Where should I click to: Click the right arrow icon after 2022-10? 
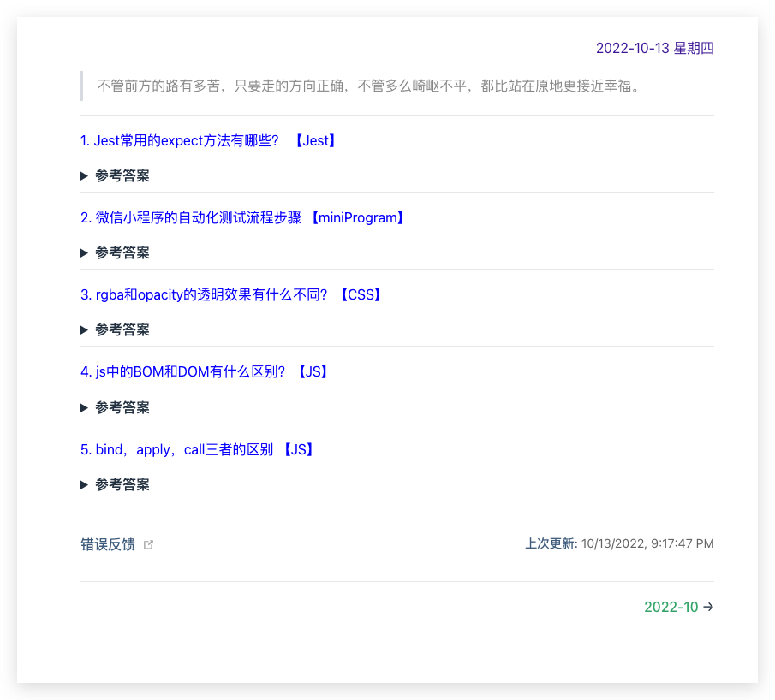(708, 608)
